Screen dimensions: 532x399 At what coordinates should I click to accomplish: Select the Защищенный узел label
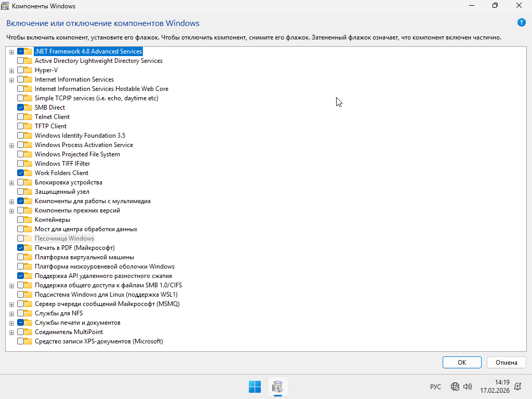pos(62,192)
